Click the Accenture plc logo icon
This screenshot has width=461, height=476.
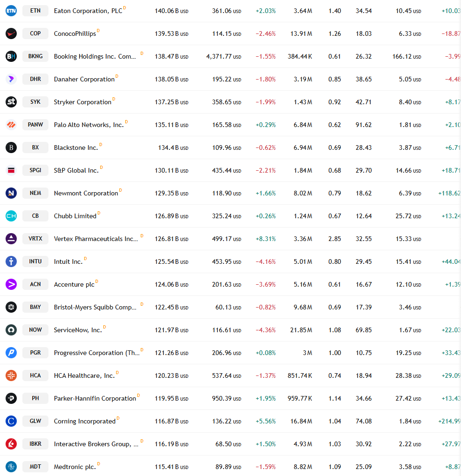pyautogui.click(x=11, y=284)
